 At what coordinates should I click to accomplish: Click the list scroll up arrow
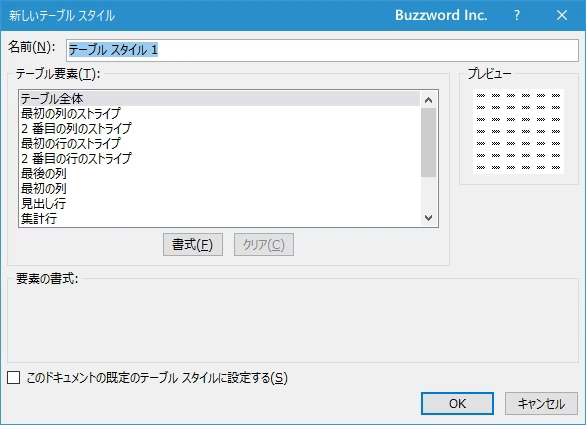(x=429, y=100)
